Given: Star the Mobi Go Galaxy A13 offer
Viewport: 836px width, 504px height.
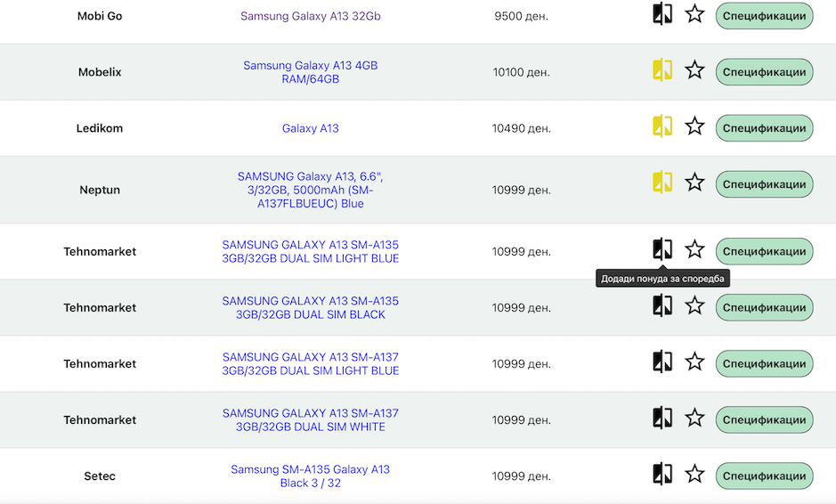Looking at the screenshot, I should click(x=694, y=14).
